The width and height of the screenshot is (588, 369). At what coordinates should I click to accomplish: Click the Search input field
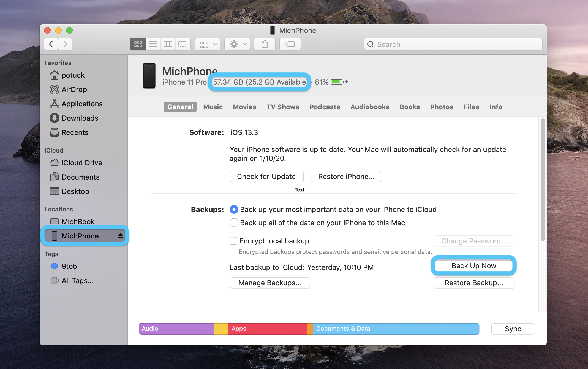(453, 44)
